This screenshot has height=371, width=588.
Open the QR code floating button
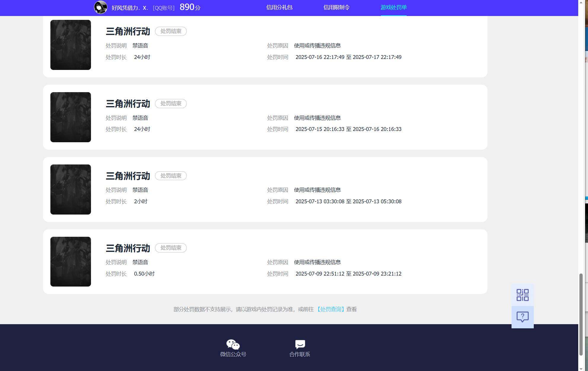pyautogui.click(x=523, y=295)
